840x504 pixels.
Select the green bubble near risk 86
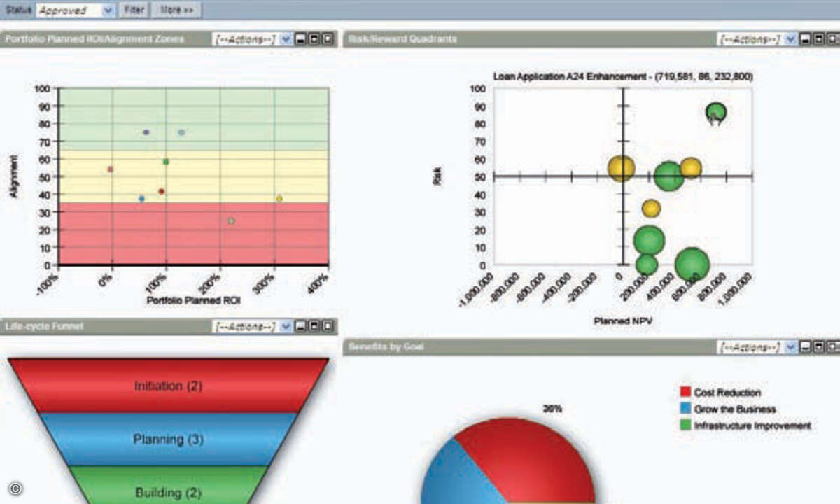click(x=716, y=112)
